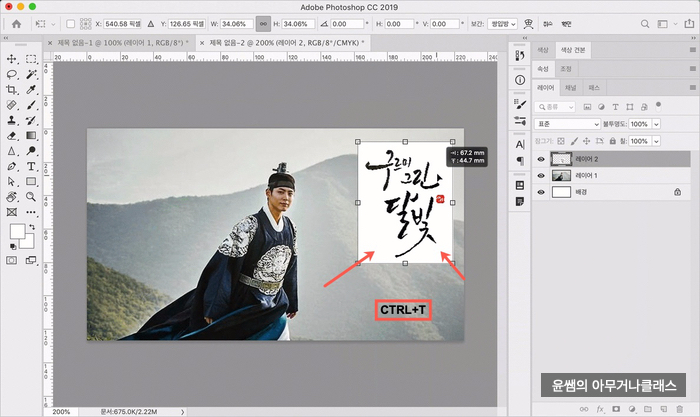
Task: Switch to the 색상 tab
Action: (543, 50)
